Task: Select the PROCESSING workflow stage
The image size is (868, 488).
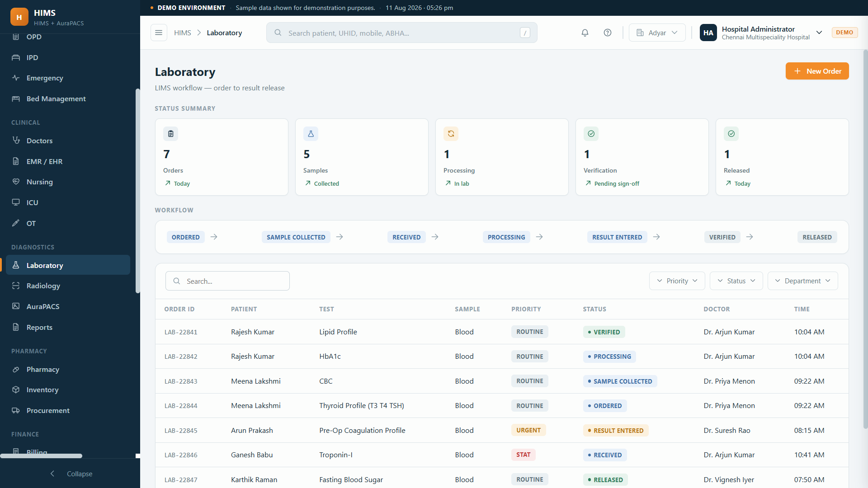Action: 506,237
